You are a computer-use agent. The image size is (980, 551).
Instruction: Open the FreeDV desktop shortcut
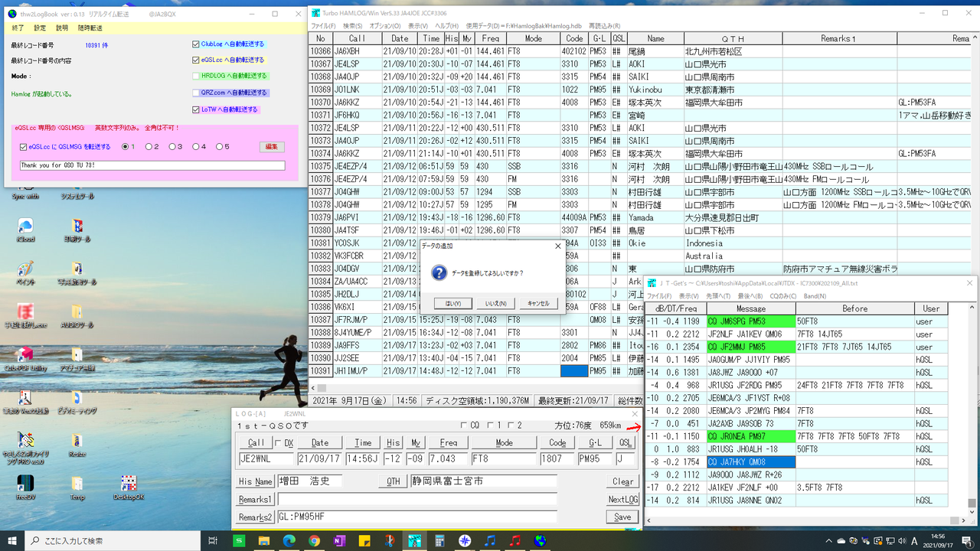(x=25, y=484)
